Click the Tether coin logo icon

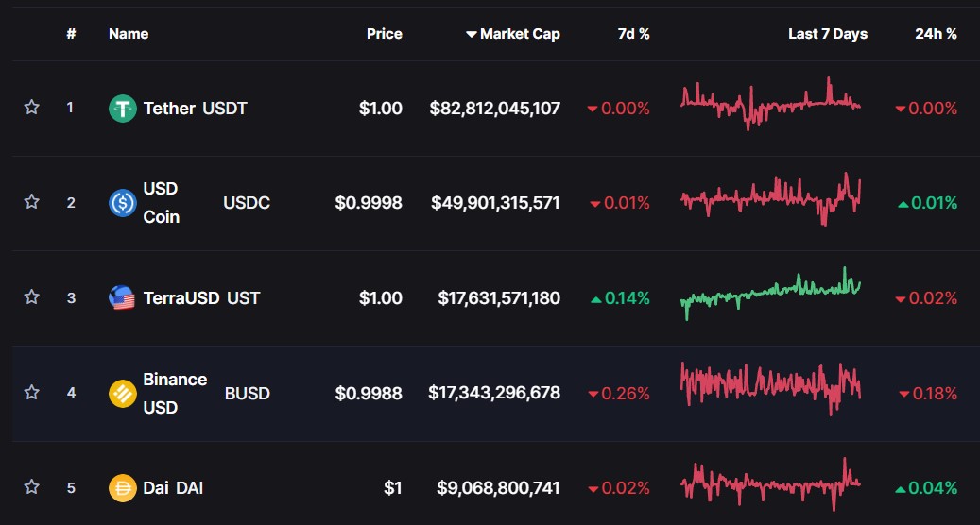click(123, 109)
